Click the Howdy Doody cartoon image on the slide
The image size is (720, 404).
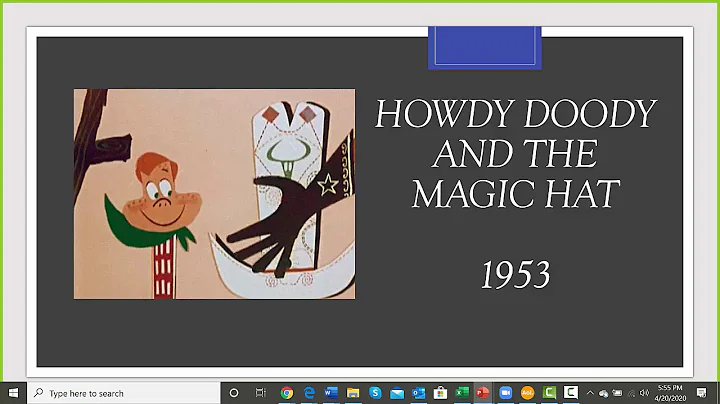[x=214, y=194]
